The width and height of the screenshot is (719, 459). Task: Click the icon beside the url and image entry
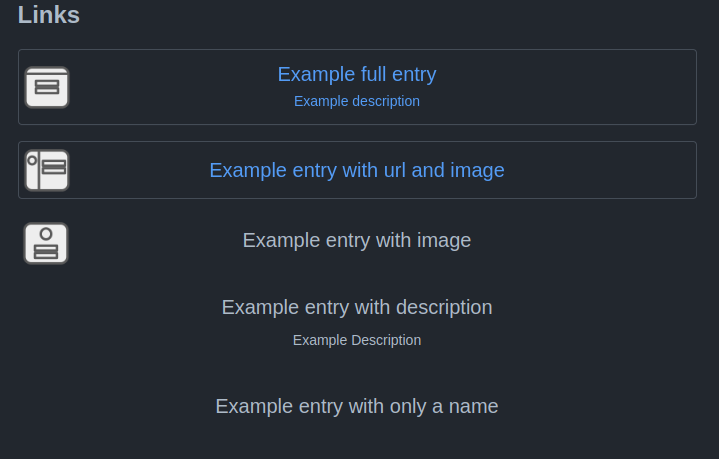click(46, 170)
